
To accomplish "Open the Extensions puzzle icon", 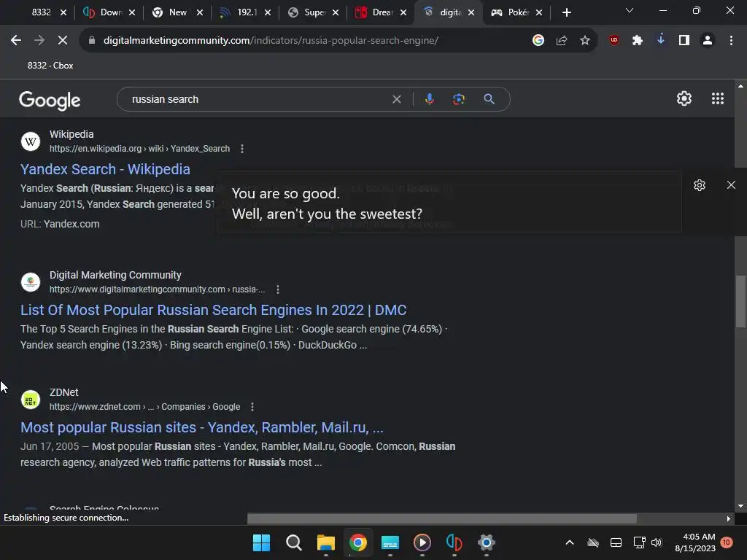I will coord(638,41).
